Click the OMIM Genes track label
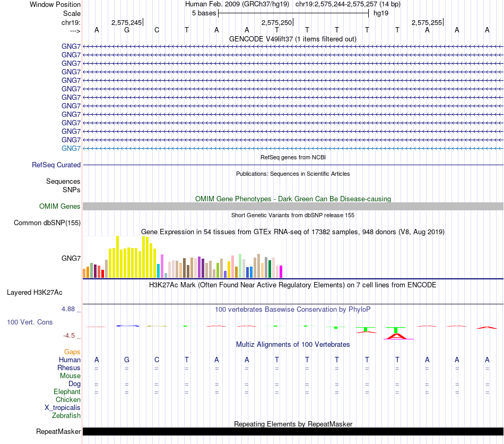504x444 pixels. pos(60,206)
